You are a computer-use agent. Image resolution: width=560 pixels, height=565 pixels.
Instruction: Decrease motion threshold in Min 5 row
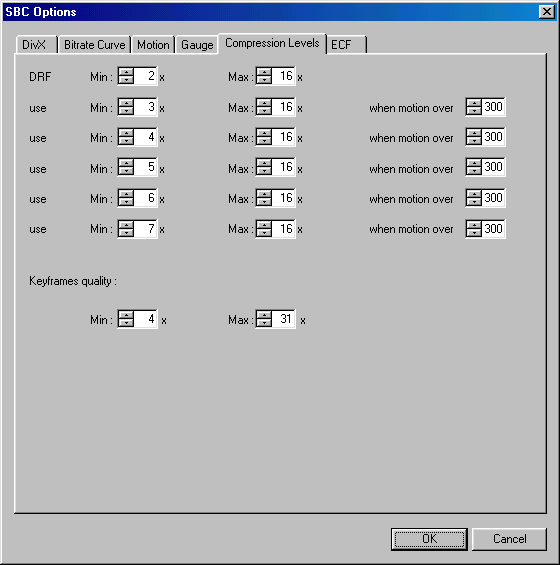pyautogui.click(x=474, y=171)
